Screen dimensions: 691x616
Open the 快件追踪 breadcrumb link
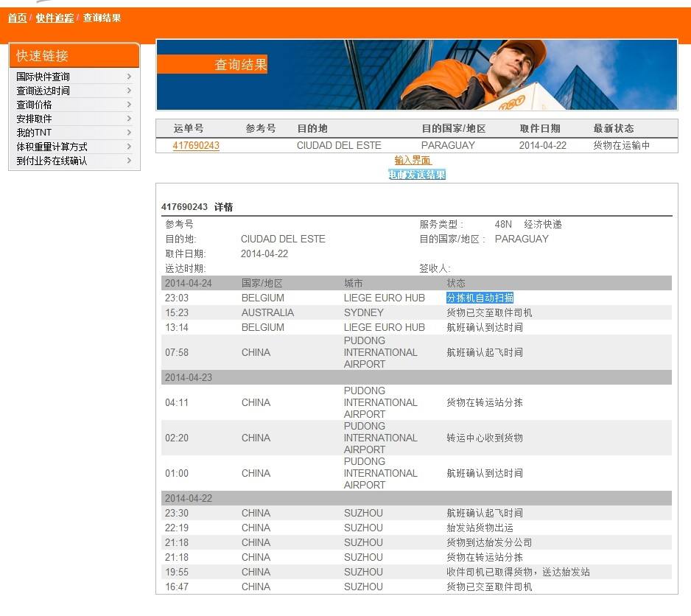(55, 18)
